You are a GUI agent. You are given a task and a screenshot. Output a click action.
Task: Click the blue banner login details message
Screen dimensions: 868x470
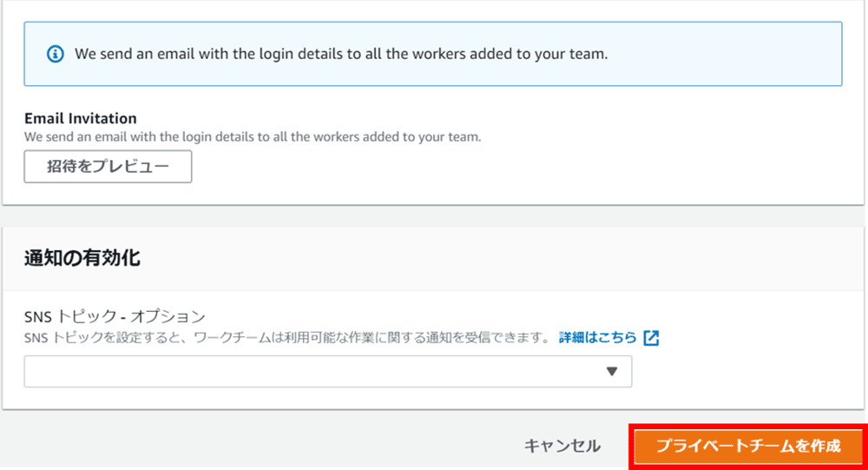340,54
